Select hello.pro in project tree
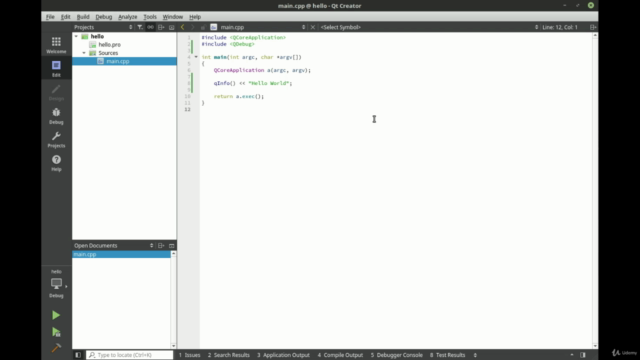Screen dimensions: 640x360 [109, 44]
